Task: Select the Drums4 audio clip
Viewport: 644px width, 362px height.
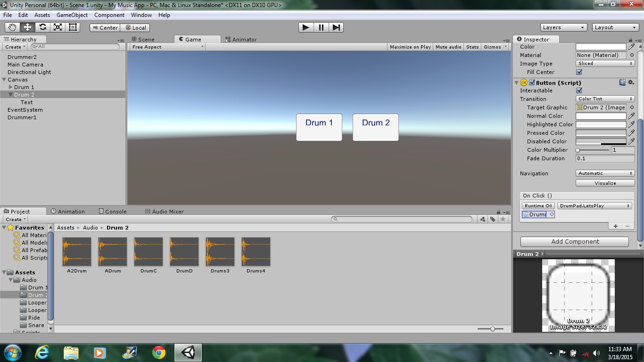Action: [256, 255]
